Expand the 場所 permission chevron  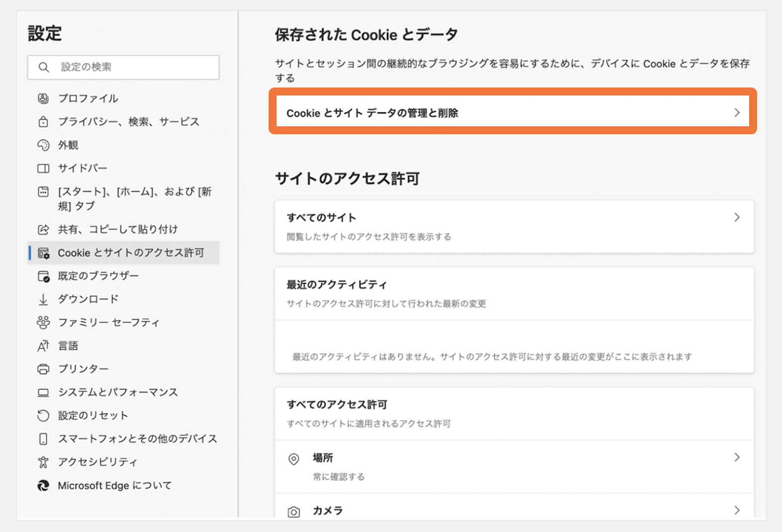(x=737, y=457)
